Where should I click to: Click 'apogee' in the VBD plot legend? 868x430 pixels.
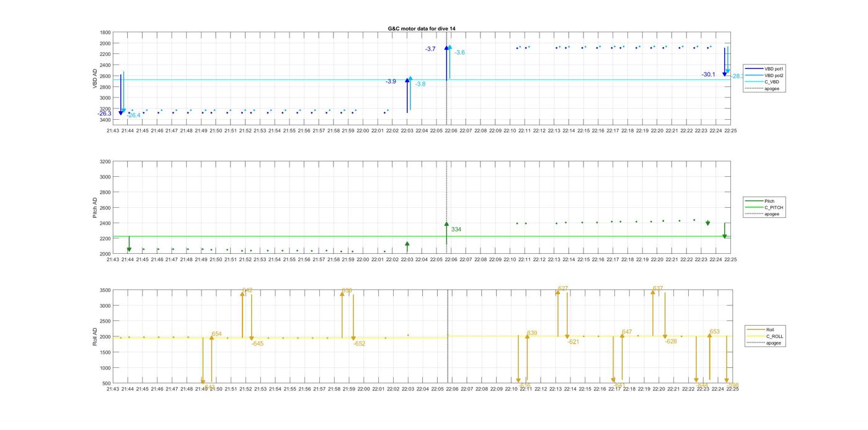pos(772,88)
